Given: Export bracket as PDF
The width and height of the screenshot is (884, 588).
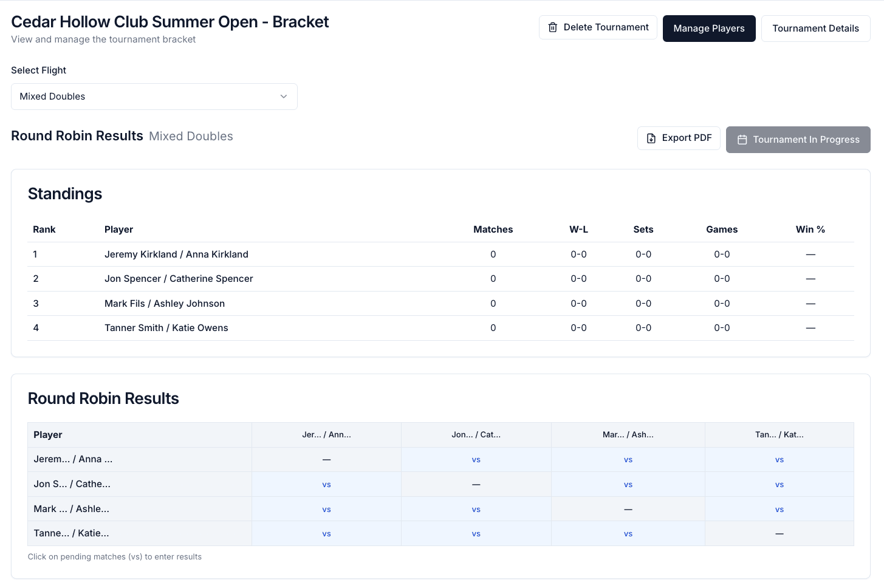Looking at the screenshot, I should 679,138.
